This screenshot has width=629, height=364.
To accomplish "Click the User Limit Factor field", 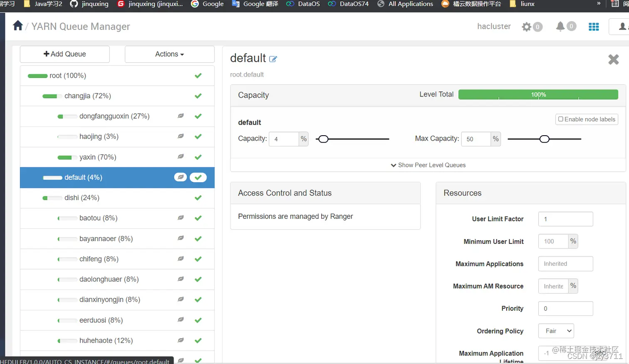I will click(x=565, y=219).
